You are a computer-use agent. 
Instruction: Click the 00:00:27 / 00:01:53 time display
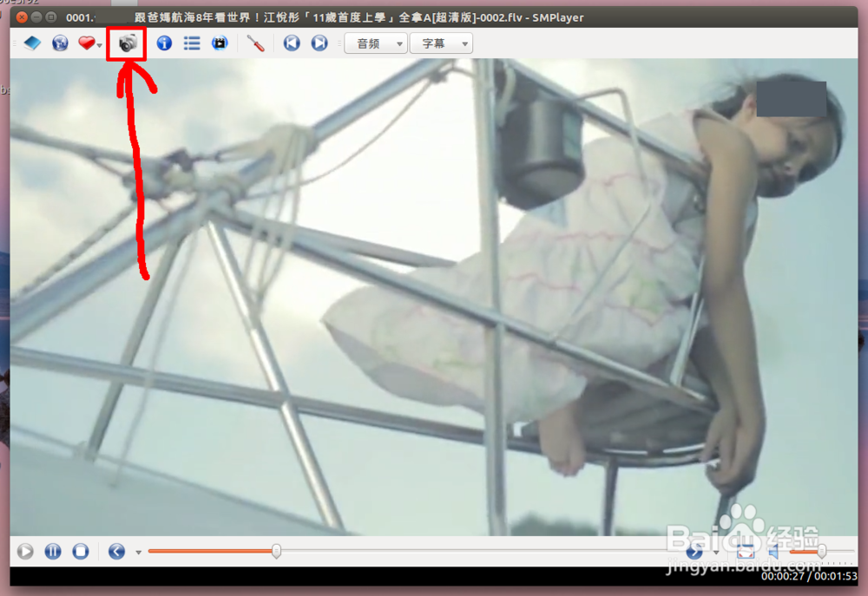click(809, 576)
